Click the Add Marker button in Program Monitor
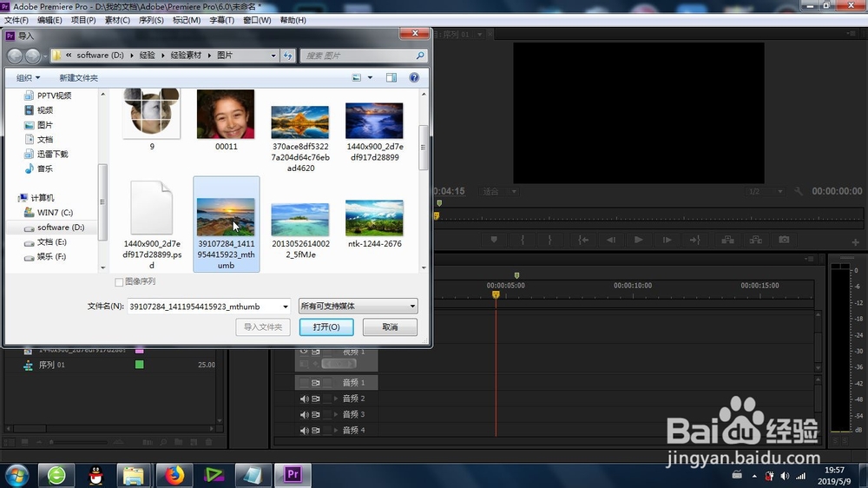This screenshot has height=488, width=868. point(494,240)
